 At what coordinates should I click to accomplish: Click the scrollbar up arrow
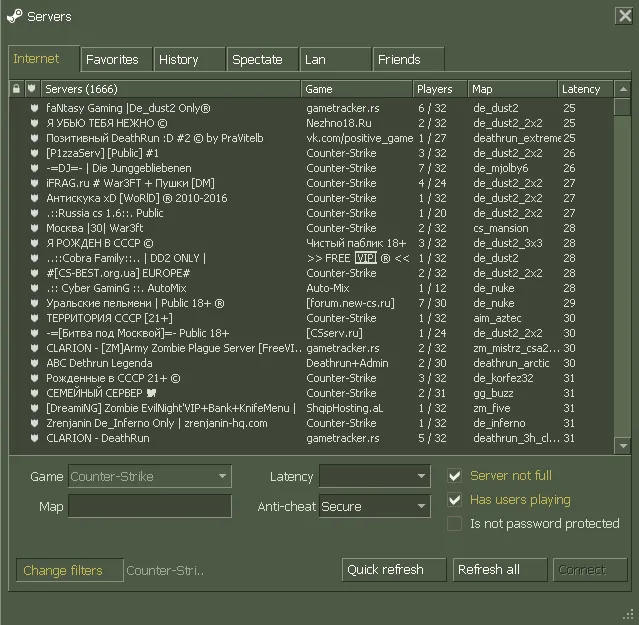[623, 89]
